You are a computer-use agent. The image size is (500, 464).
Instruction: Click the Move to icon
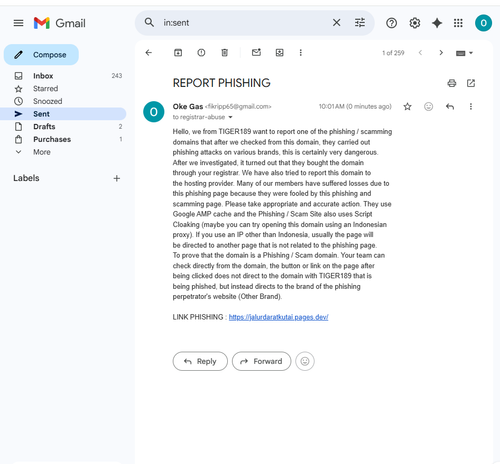(x=280, y=53)
